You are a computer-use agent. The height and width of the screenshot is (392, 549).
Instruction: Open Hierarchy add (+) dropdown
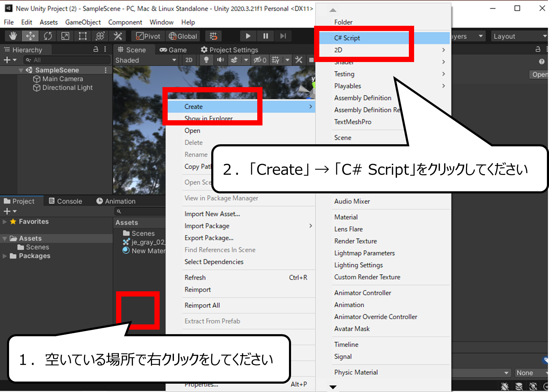(10, 60)
